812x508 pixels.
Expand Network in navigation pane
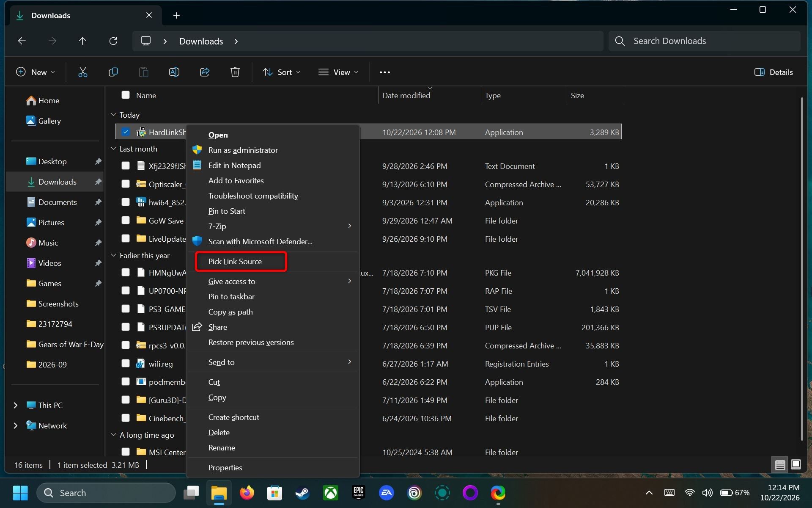click(16, 425)
